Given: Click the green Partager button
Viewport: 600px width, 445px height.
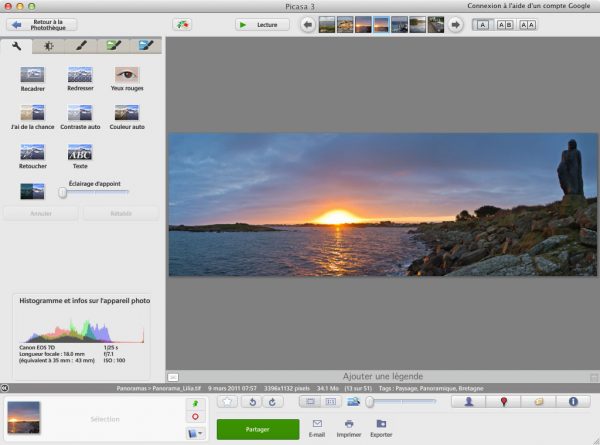Looking at the screenshot, I should (x=257, y=429).
